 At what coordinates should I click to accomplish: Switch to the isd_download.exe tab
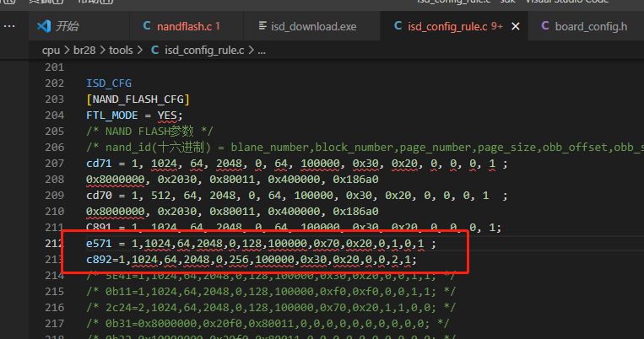[311, 26]
